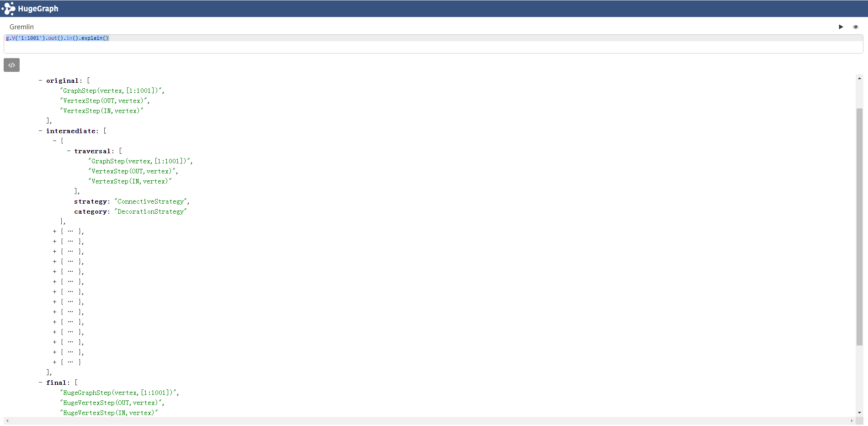Click the Gremlin panel label

click(x=21, y=27)
